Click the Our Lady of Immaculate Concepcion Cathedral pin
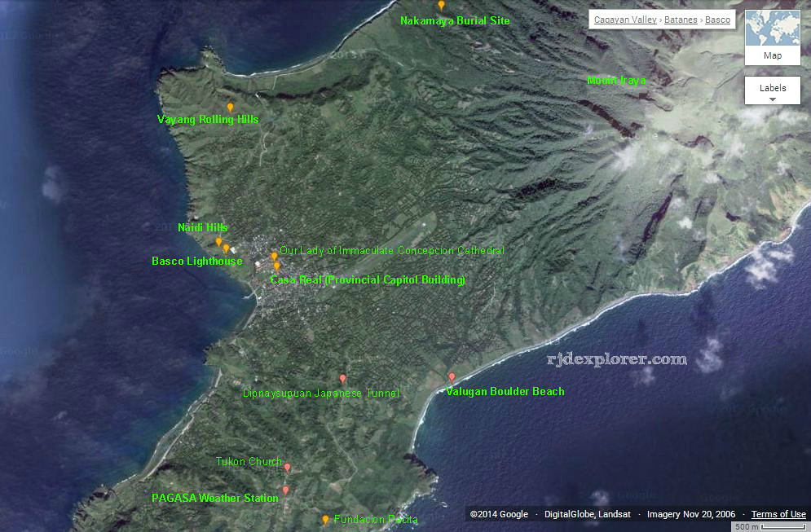This screenshot has height=532, width=811. pyautogui.click(x=274, y=256)
